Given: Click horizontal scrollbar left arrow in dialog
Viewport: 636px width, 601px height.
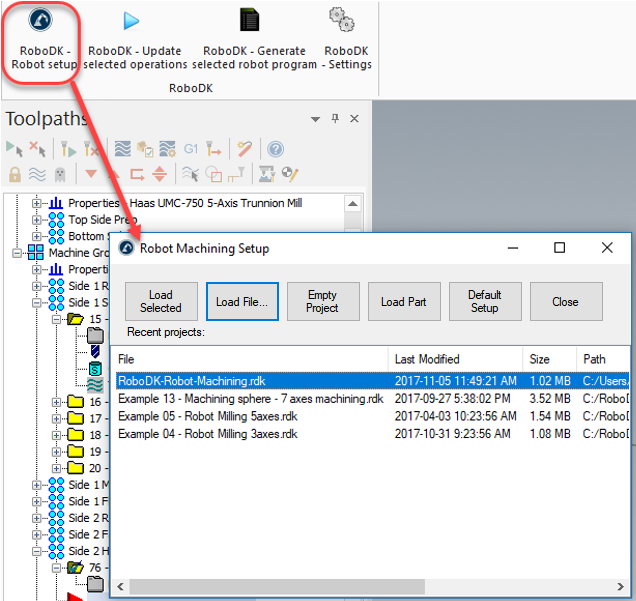Looking at the screenshot, I should [x=120, y=586].
